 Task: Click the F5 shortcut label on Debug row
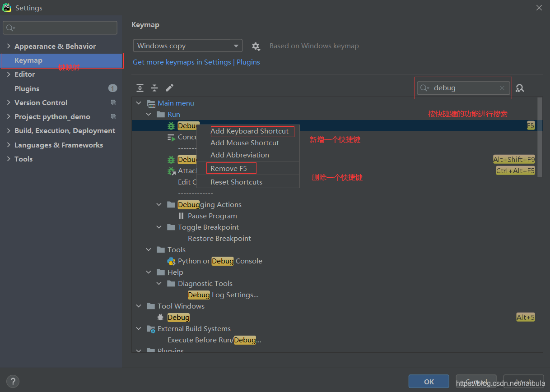[531, 126]
